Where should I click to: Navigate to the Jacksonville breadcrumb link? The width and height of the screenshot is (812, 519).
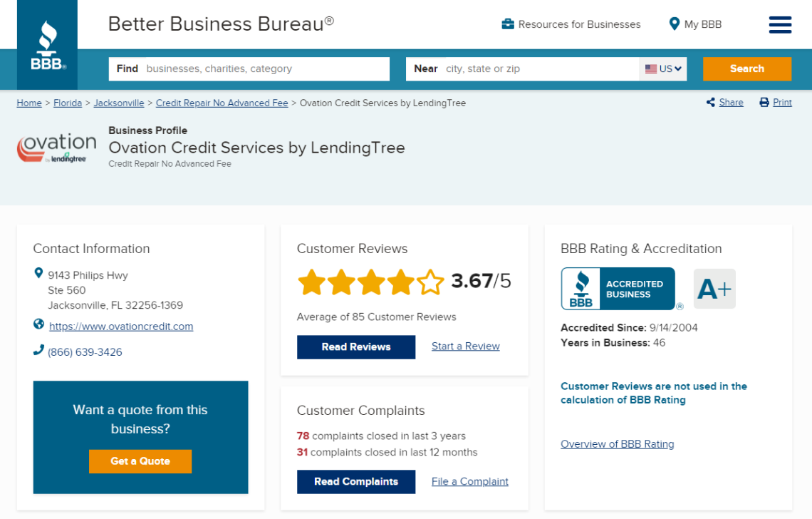click(x=119, y=103)
